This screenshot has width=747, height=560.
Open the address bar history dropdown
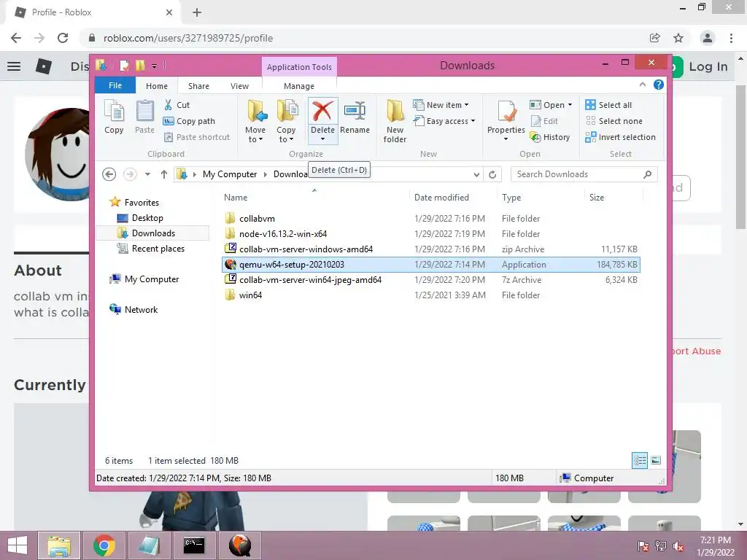(x=476, y=175)
